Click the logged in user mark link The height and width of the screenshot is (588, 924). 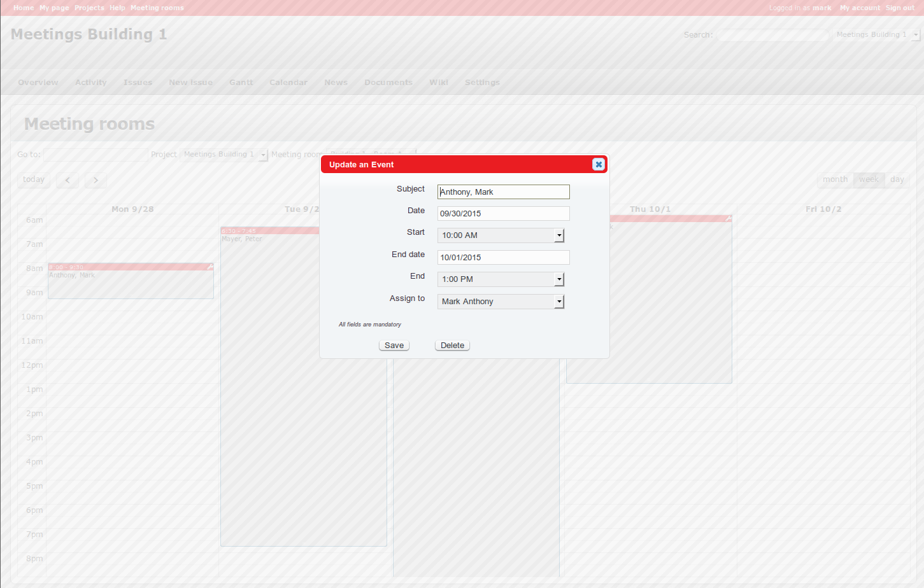click(x=821, y=8)
